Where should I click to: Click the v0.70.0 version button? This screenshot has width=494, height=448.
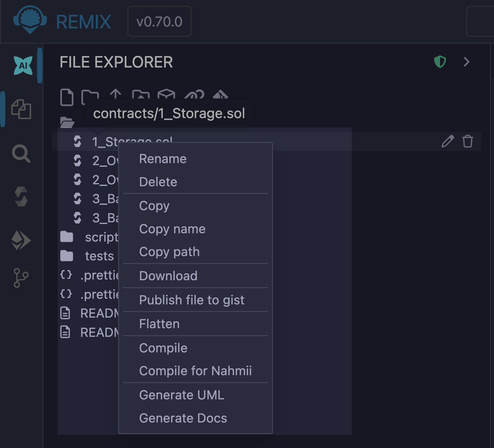(x=159, y=22)
